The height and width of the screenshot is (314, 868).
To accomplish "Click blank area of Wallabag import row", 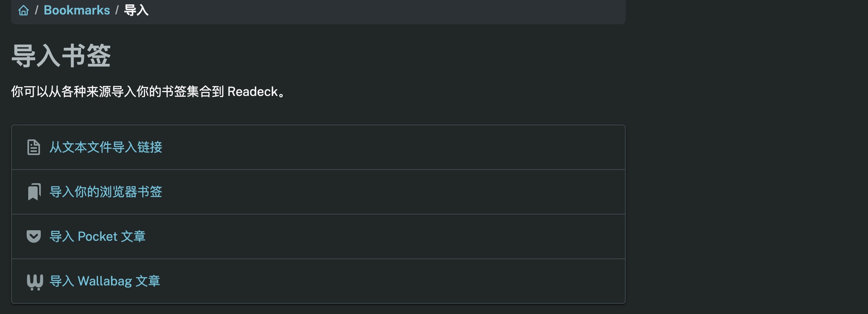I will click(392, 281).
